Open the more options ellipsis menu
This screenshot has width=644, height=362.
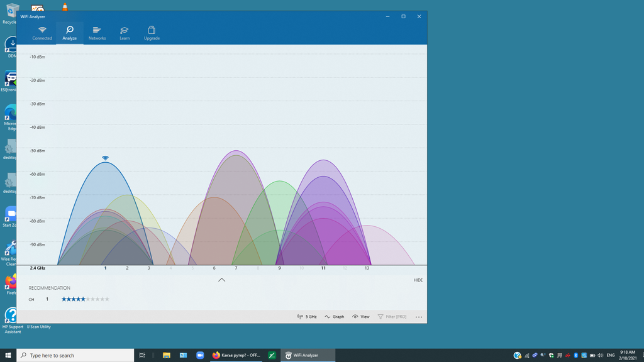pyautogui.click(x=419, y=317)
